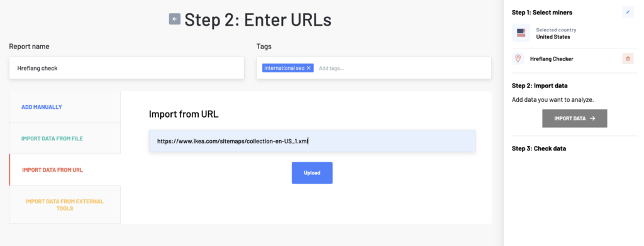Click the Report name input field
The height and width of the screenshot is (246, 644).
(126, 68)
